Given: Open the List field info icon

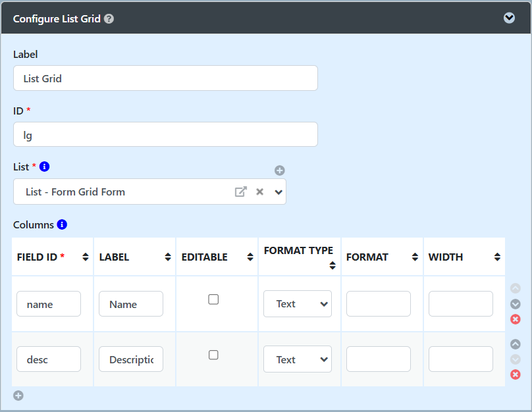Looking at the screenshot, I should click(x=45, y=167).
